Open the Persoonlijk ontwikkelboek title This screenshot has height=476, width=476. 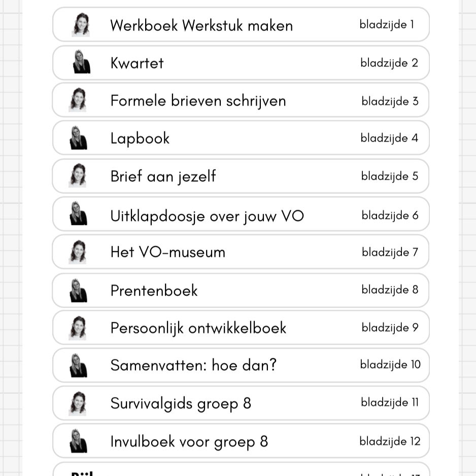[198, 328]
